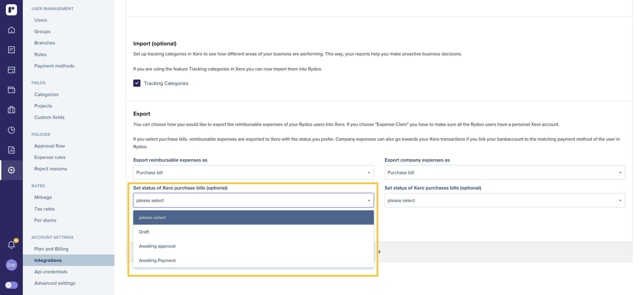Open Expense rules page
This screenshot has height=295, width=644.
click(x=50, y=157)
